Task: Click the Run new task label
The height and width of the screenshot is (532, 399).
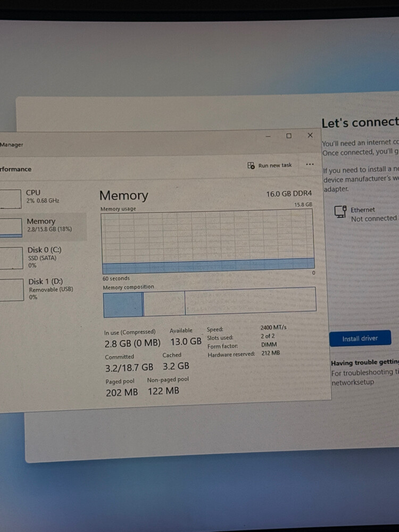Action: pos(275,165)
